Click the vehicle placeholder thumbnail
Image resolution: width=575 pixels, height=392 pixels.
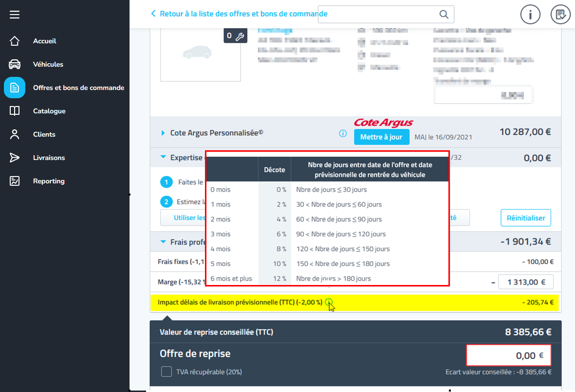click(200, 54)
